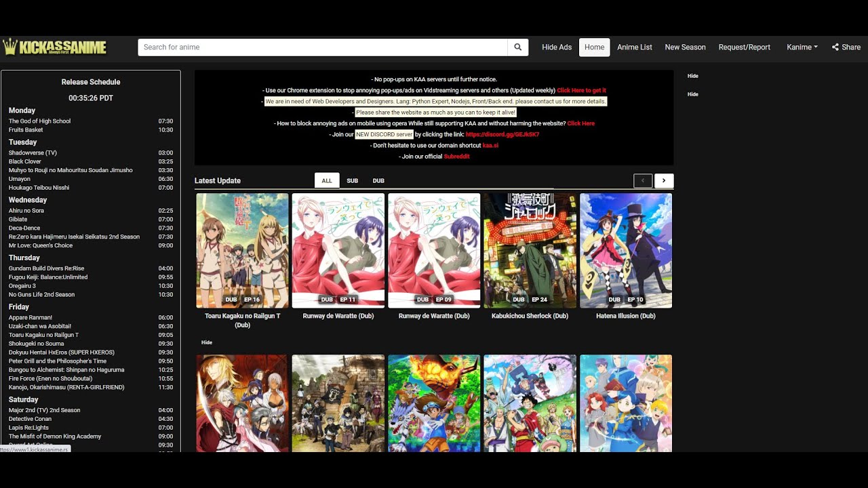
Task: Open the Kanime dropdown menu
Action: [802, 47]
